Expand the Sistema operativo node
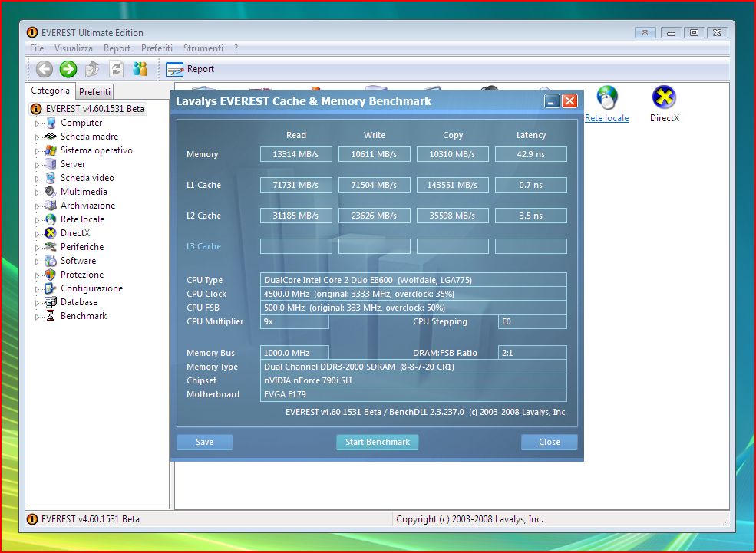This screenshot has width=756, height=553. coord(37,151)
